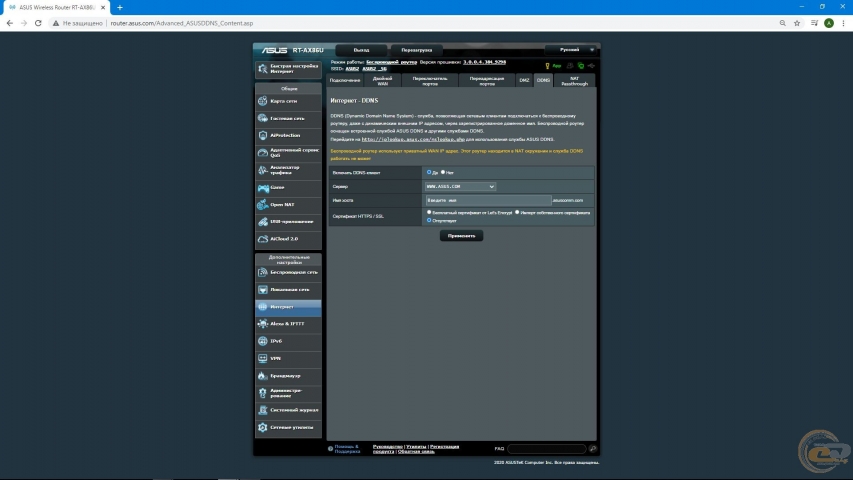Open a new browser tab
This screenshot has width=853, height=480.
click(x=120, y=8)
